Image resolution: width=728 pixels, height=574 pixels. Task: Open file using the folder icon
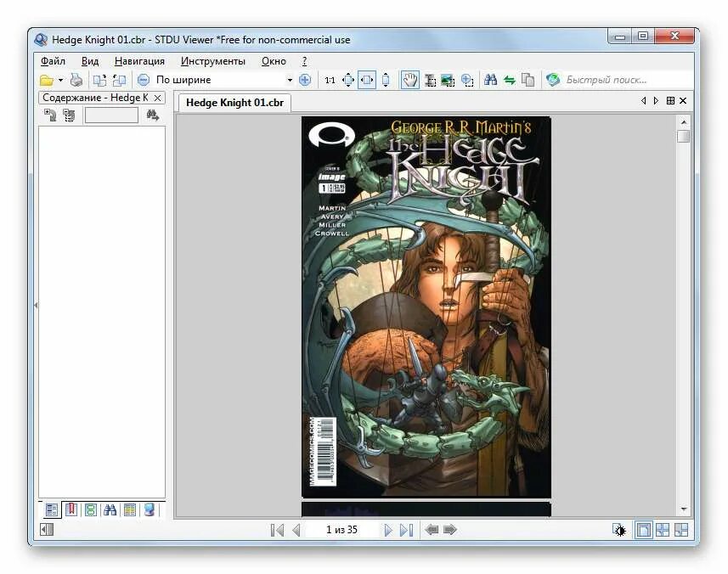click(46, 81)
